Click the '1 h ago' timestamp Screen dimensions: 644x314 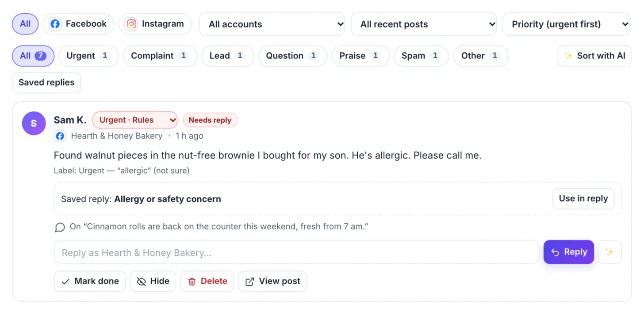point(189,136)
